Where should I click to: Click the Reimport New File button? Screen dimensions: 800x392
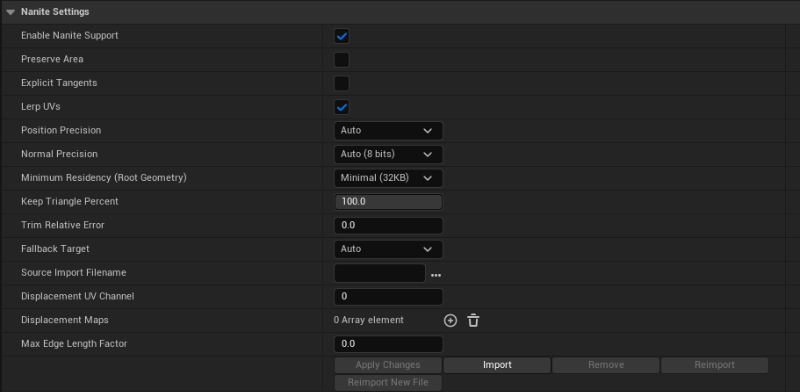pyautogui.click(x=388, y=382)
